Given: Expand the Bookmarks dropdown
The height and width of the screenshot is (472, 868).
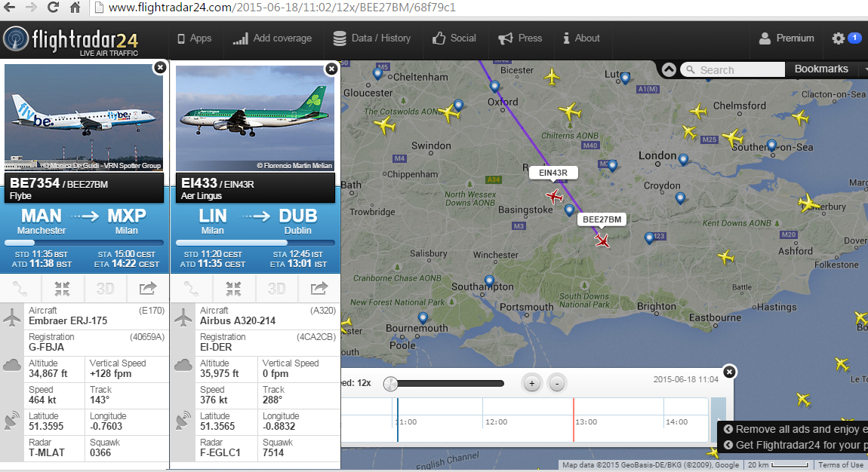Looking at the screenshot, I should tap(827, 69).
